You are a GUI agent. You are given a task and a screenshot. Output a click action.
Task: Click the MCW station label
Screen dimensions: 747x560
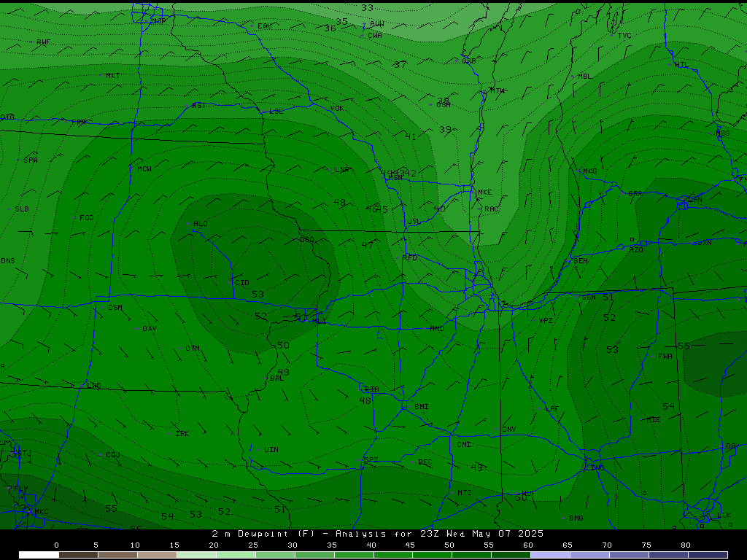pos(144,168)
